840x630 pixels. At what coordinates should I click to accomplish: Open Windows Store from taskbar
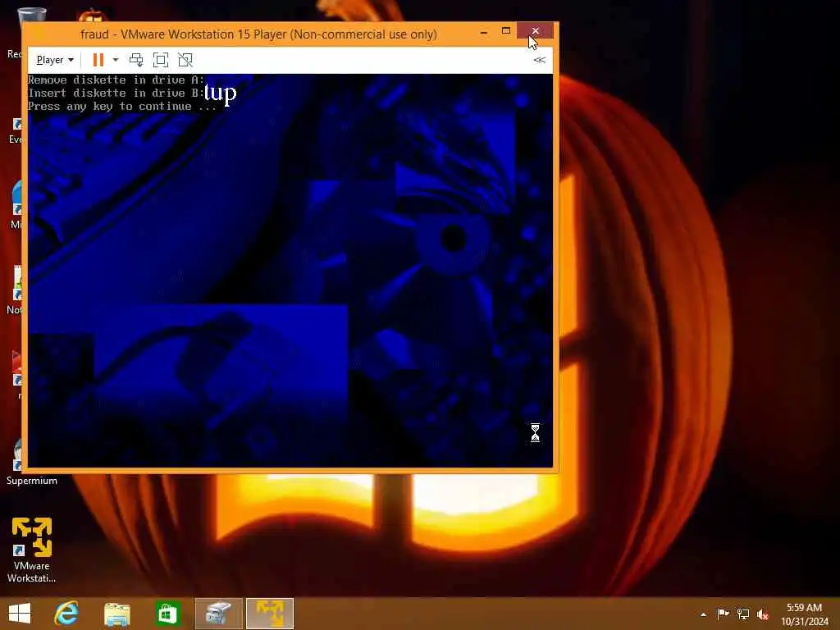click(167, 614)
